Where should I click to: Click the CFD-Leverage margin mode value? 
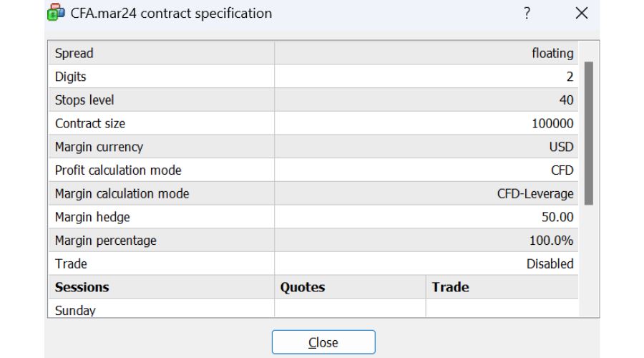(535, 193)
